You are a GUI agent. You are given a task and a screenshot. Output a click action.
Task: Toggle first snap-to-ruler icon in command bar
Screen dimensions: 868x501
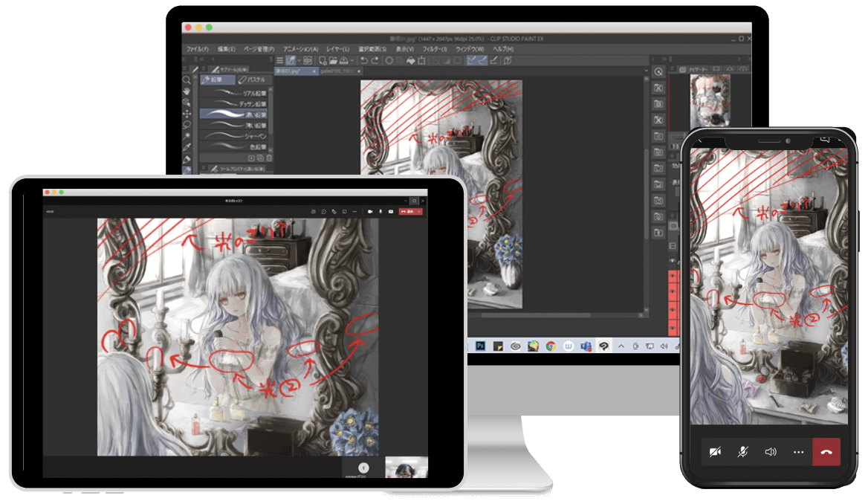point(472,60)
